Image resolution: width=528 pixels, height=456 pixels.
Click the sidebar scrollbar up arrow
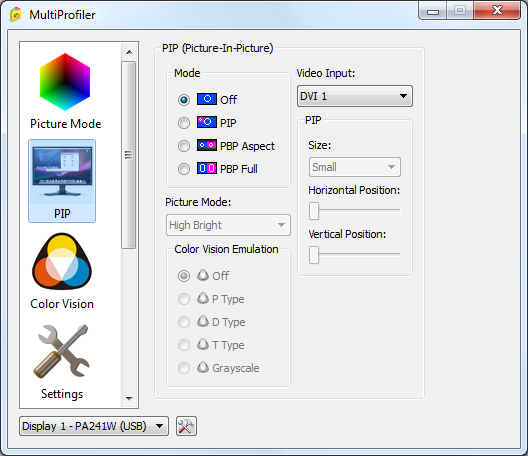(x=129, y=52)
